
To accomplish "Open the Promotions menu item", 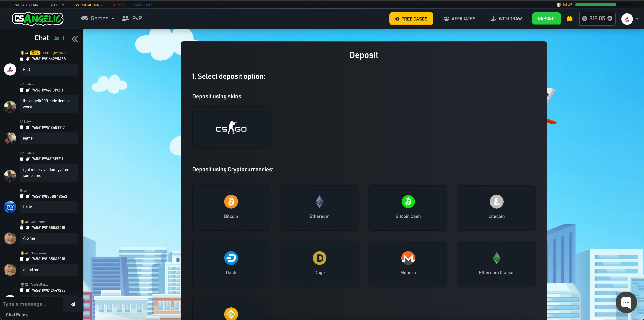I will click(89, 5).
